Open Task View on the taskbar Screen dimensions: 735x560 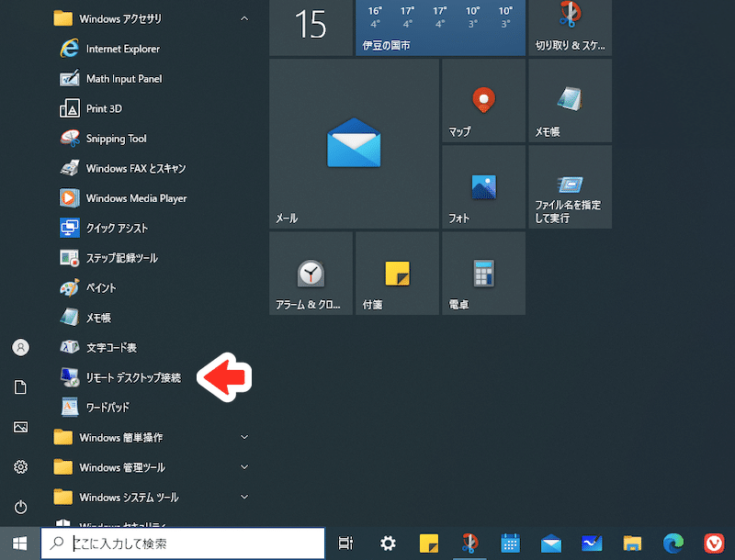tap(346, 543)
